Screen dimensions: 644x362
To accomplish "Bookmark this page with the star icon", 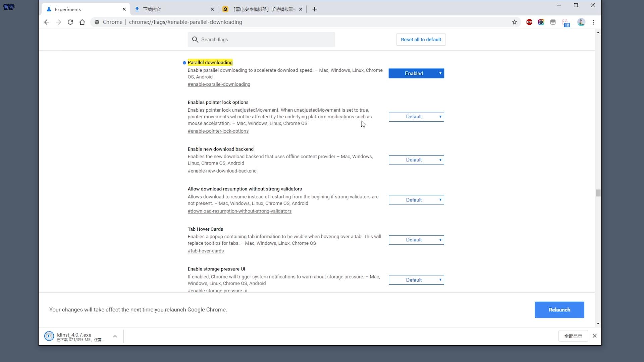I will click(515, 22).
